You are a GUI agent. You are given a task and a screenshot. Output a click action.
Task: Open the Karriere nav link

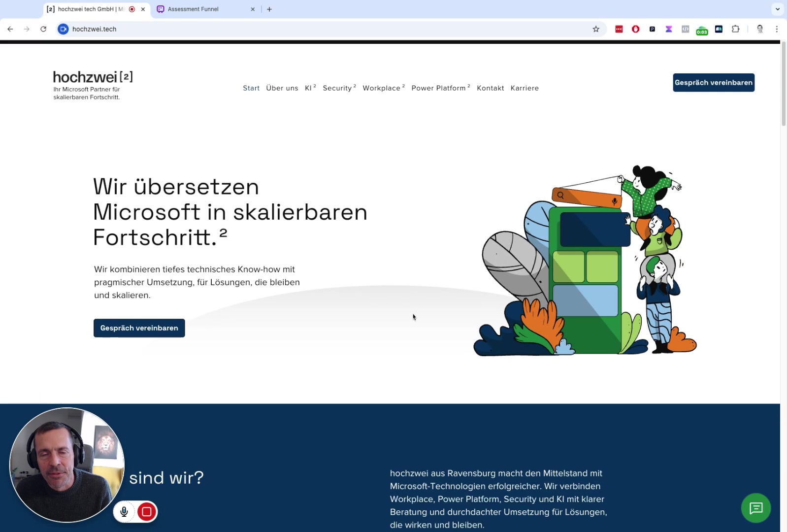(525, 88)
